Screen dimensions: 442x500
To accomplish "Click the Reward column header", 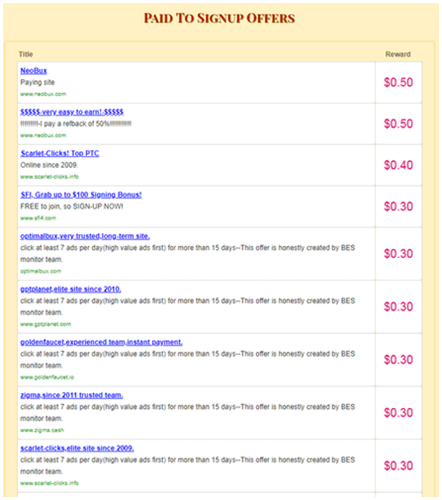I will (x=398, y=54).
